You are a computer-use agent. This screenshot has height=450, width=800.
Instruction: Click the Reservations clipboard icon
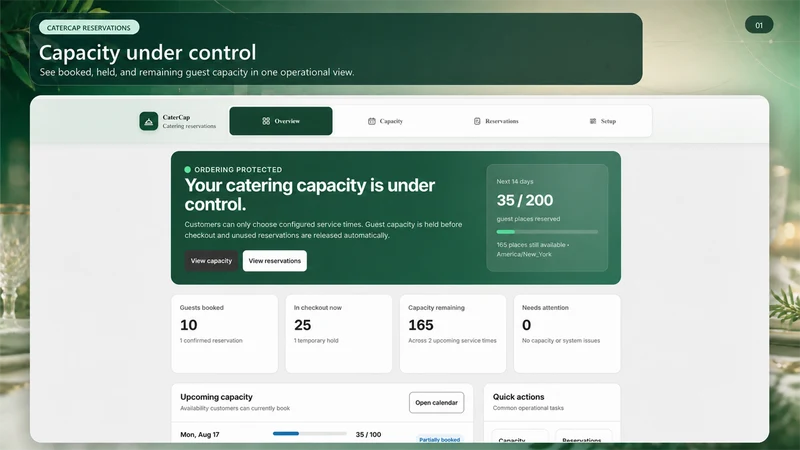click(x=477, y=121)
